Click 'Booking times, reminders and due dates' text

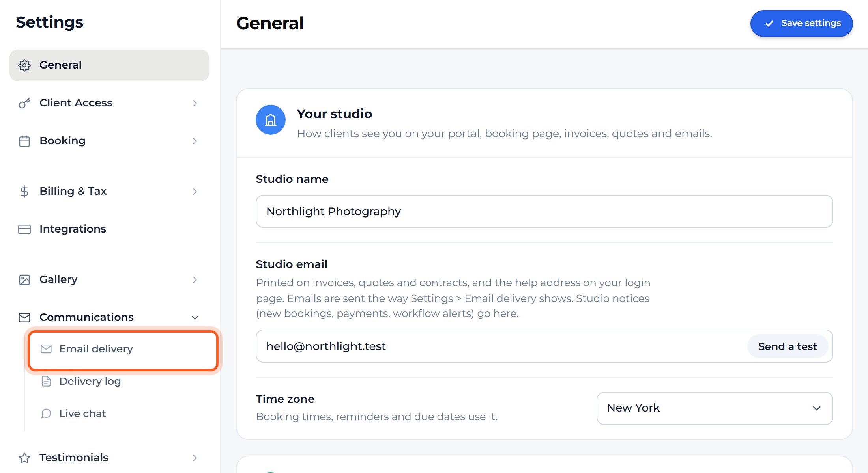[377, 417]
